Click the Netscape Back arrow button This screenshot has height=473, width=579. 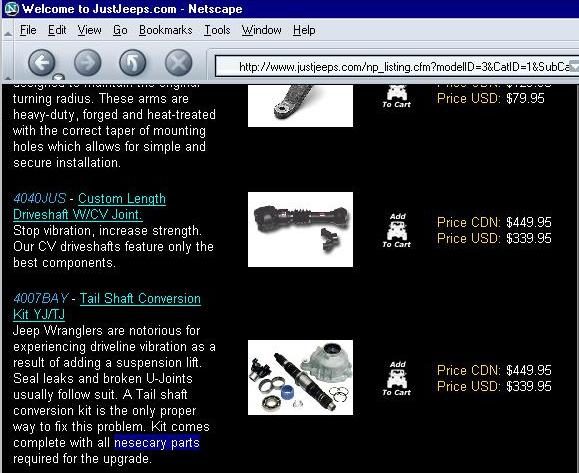[42, 62]
